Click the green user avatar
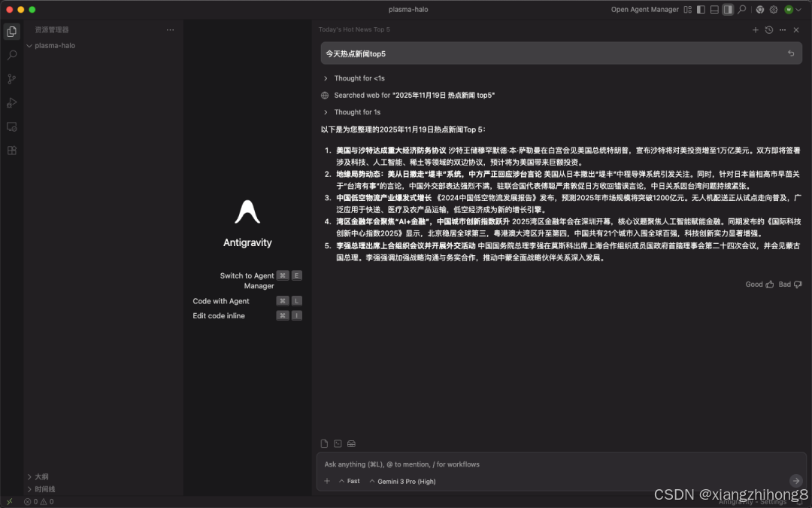This screenshot has height=508, width=812. pyautogui.click(x=788, y=9)
